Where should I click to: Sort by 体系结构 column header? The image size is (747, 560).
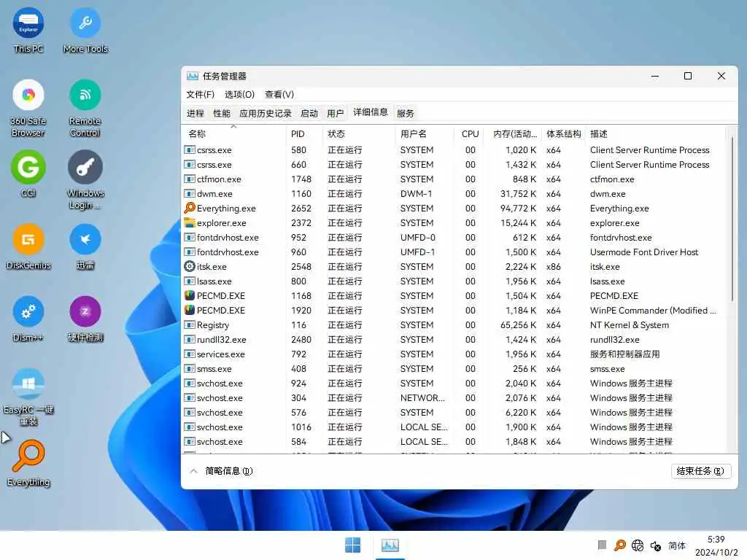point(563,134)
